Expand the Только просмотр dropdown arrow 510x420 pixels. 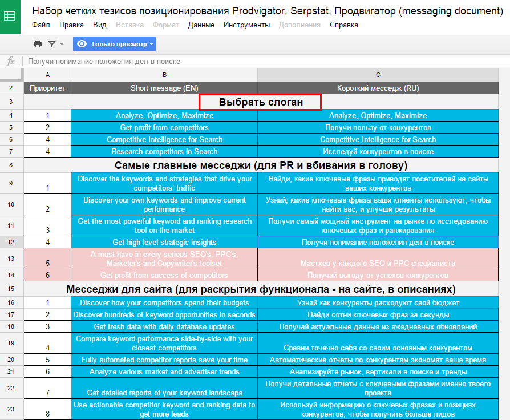(x=152, y=44)
